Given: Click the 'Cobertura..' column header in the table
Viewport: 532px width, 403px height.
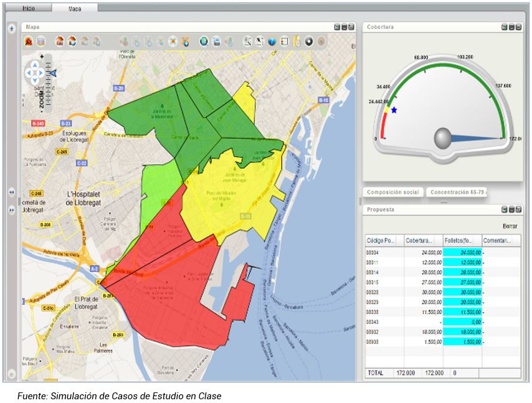Looking at the screenshot, I should tap(424, 241).
